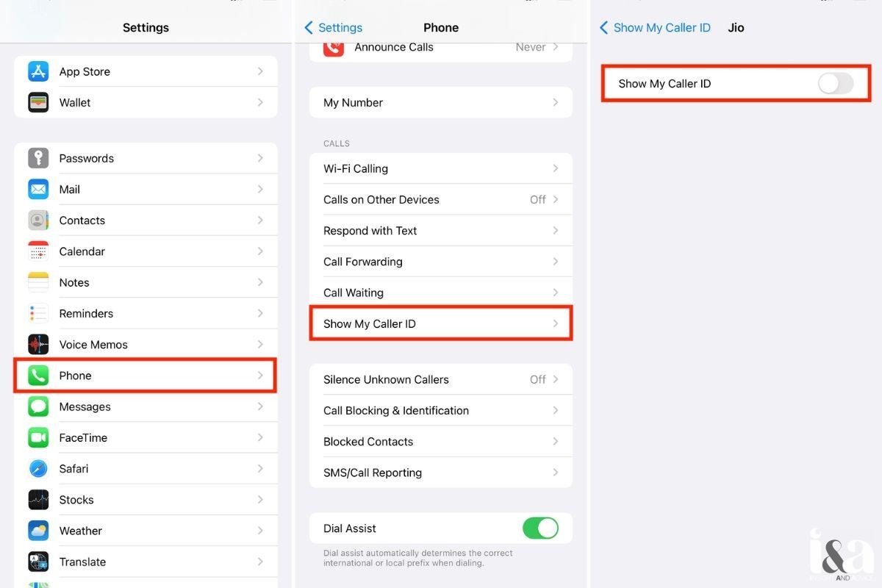Viewport: 882px width, 588px height.
Task: Tap the Show My Caller ID back link
Action: 655,28
